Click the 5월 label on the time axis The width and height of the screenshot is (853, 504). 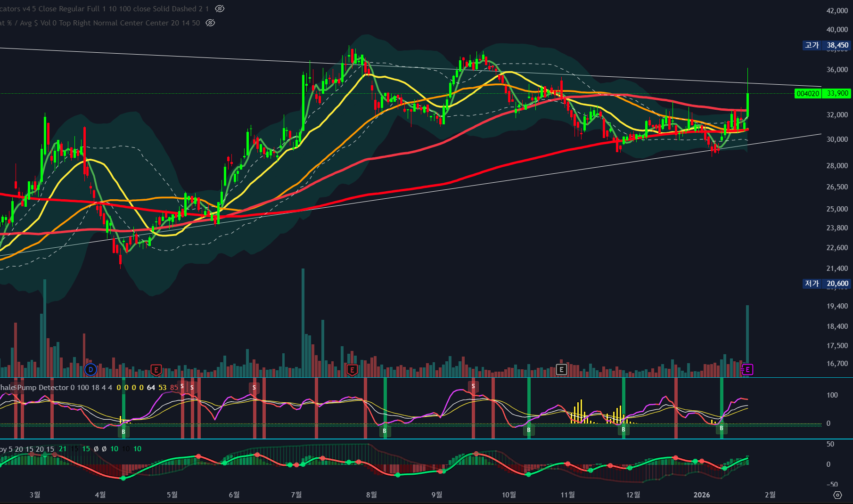(172, 495)
